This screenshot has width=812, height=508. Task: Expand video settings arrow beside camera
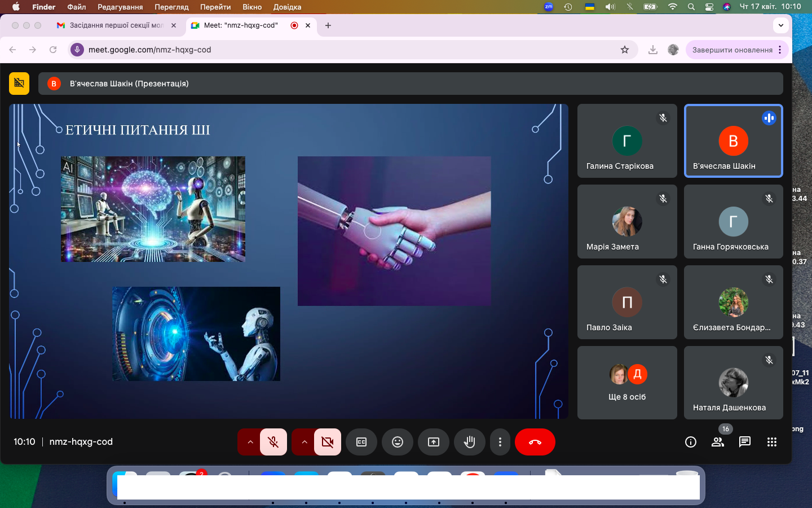tap(304, 442)
